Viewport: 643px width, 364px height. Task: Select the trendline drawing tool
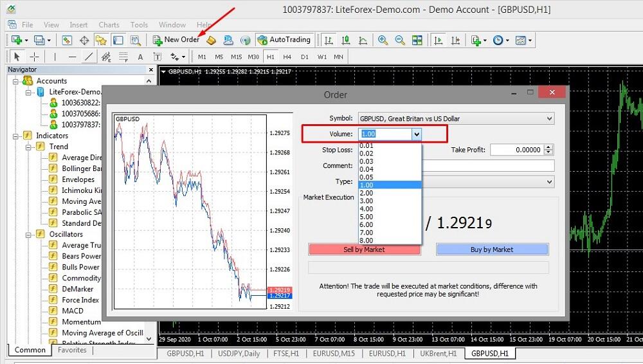89,57
